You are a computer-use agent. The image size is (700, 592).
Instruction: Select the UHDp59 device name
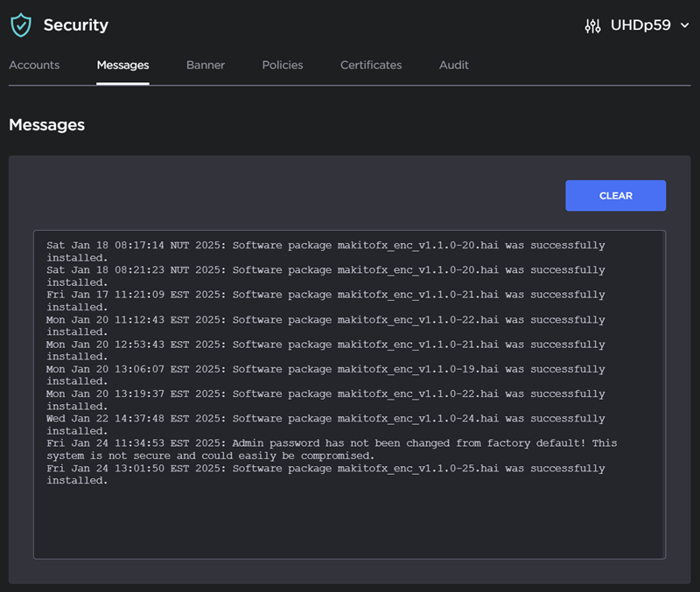640,25
